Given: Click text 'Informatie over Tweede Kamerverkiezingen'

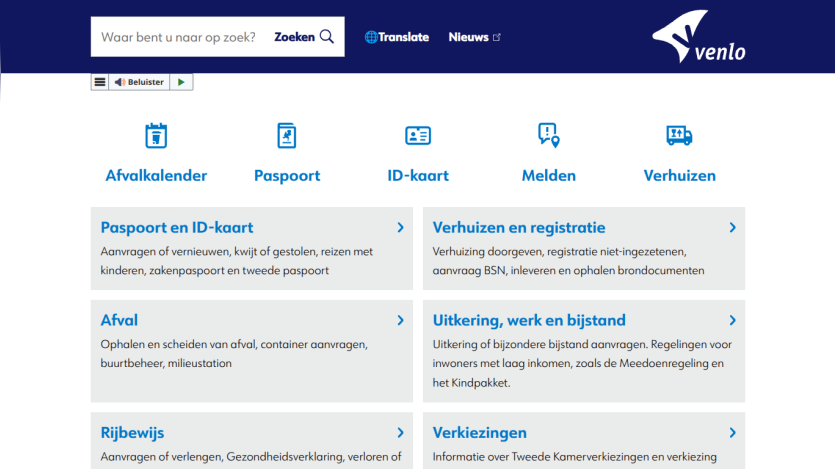Looking at the screenshot, I should point(541,457).
